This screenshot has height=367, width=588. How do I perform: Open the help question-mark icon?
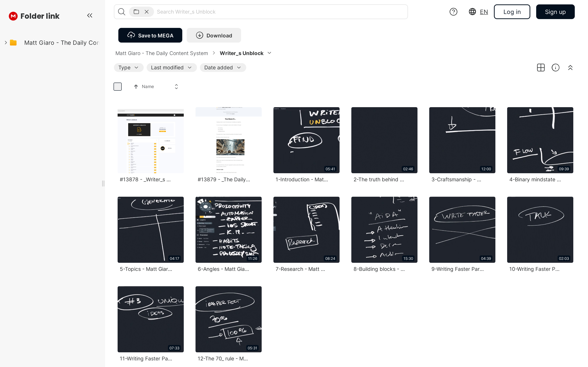click(453, 12)
